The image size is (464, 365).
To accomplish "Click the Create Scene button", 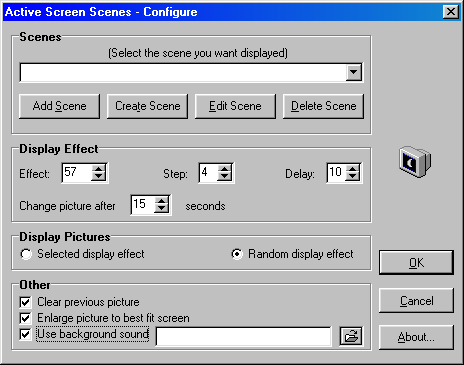I will click(x=147, y=106).
